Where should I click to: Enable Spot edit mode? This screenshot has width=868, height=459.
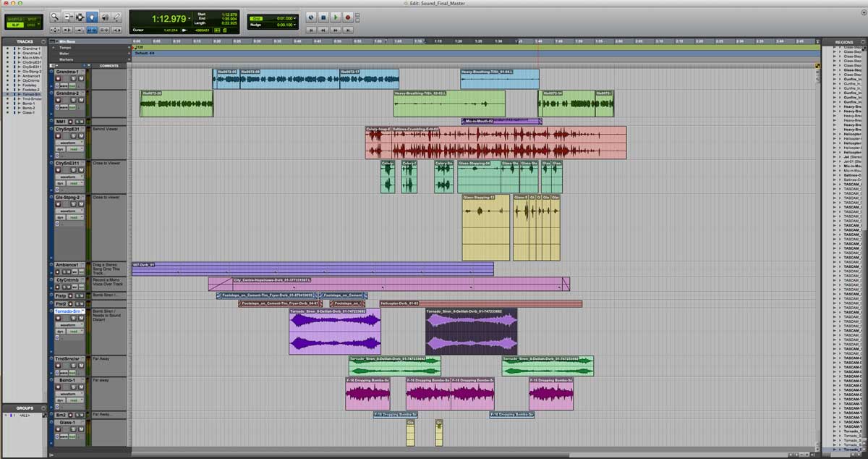(32, 19)
